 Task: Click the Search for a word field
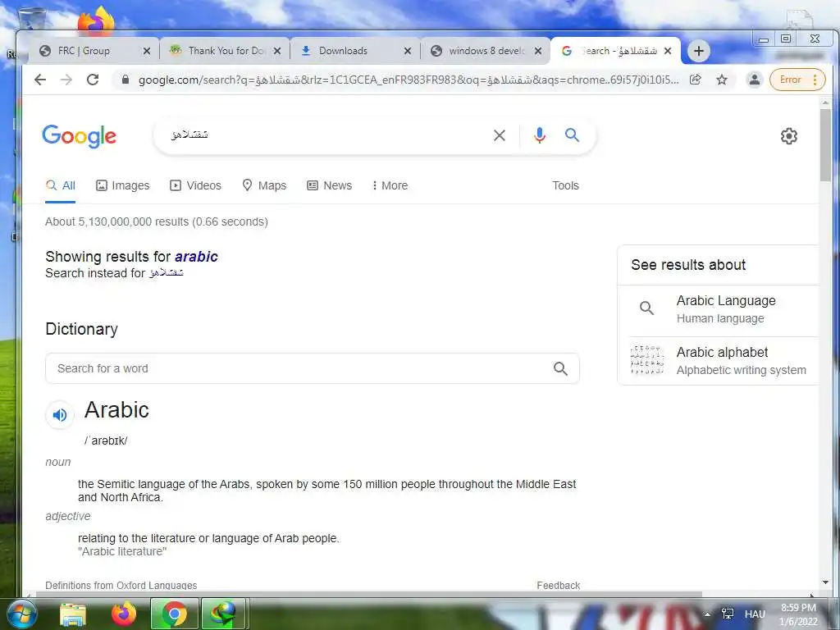tap(313, 368)
